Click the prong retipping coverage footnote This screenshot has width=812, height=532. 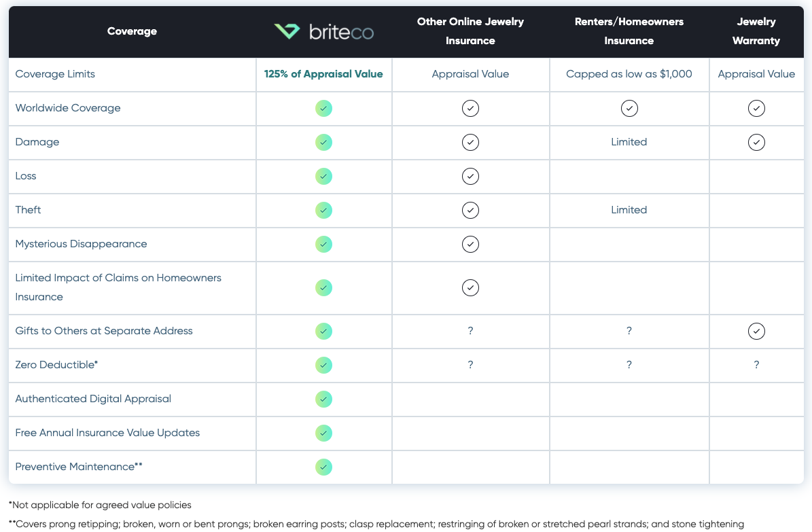[x=376, y=525]
